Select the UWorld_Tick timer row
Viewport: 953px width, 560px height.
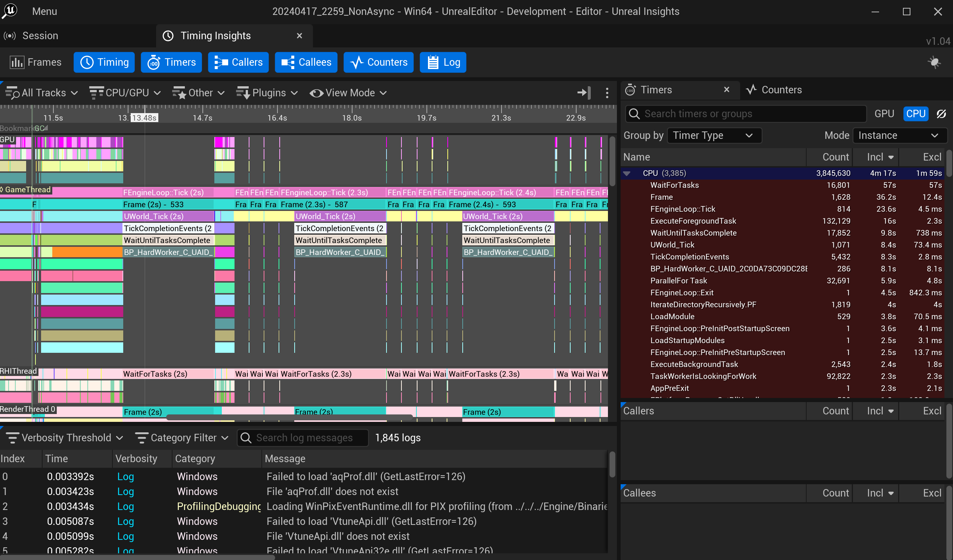pos(783,245)
